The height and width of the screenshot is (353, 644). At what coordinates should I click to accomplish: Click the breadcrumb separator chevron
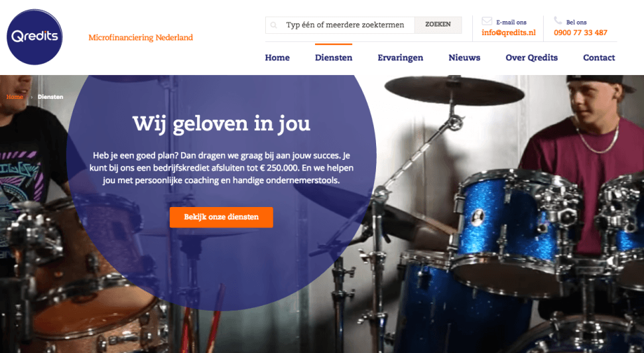pyautogui.click(x=31, y=97)
